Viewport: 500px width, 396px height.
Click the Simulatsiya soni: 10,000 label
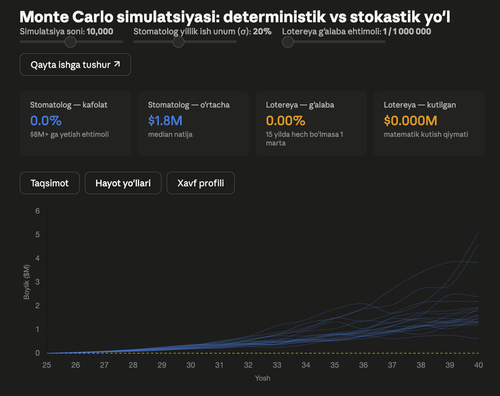click(x=66, y=32)
